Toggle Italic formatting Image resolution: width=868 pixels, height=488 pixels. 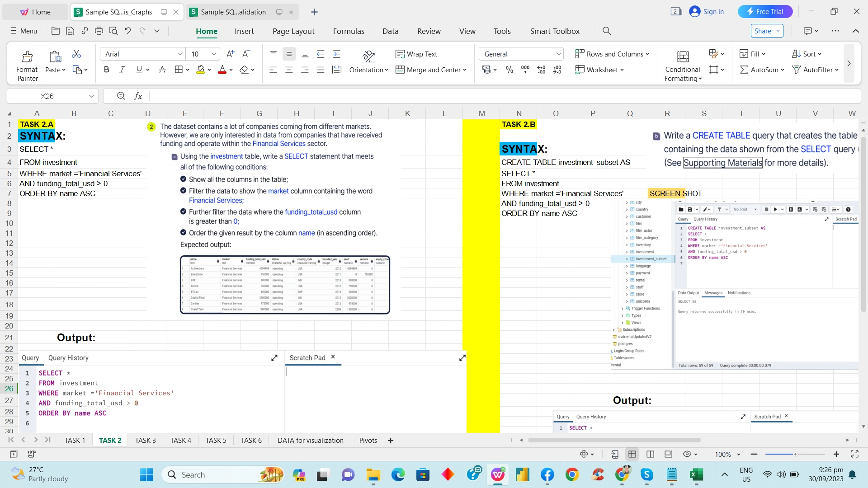[x=122, y=70]
